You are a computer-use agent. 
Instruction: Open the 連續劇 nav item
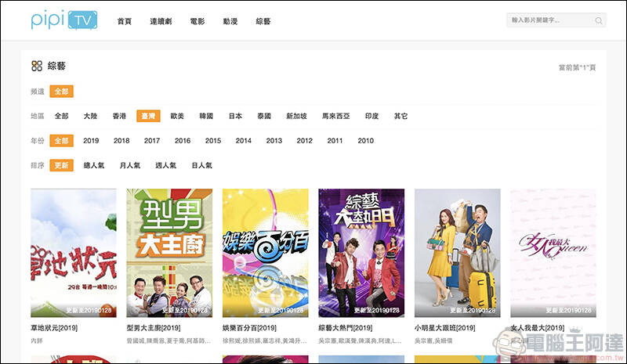coord(161,21)
